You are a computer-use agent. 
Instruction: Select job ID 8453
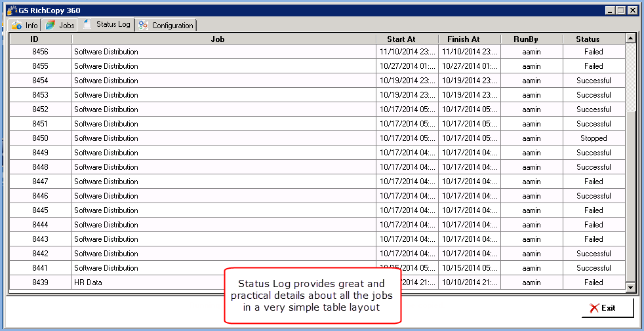coord(40,95)
